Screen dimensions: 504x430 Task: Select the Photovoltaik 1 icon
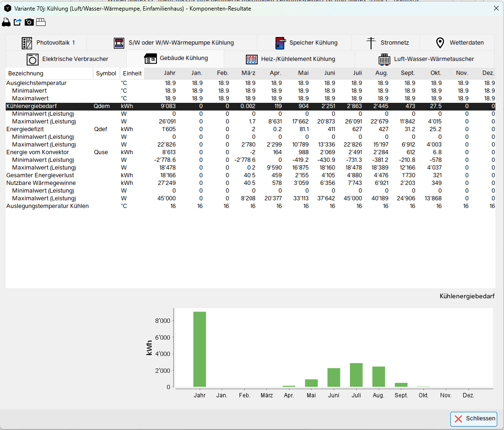click(26, 42)
